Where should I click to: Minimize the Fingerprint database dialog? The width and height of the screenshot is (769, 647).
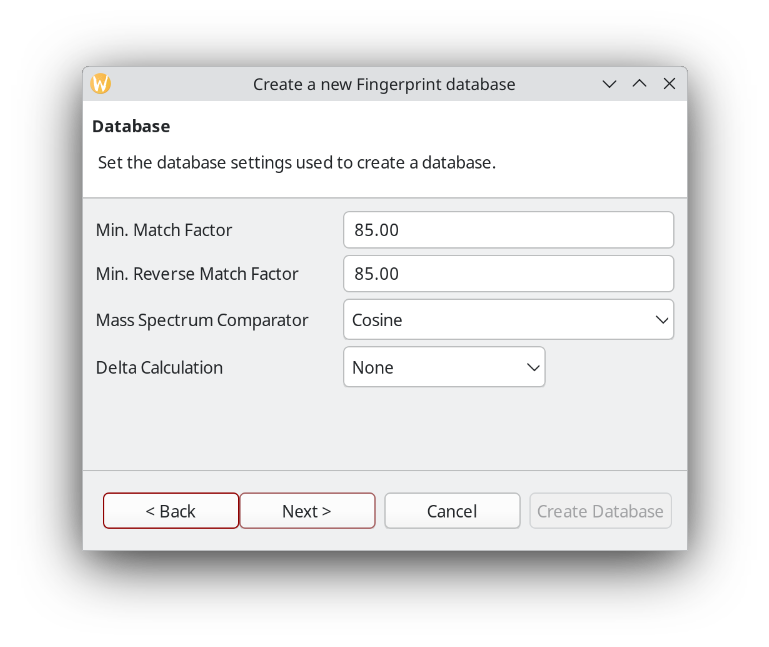coord(609,84)
